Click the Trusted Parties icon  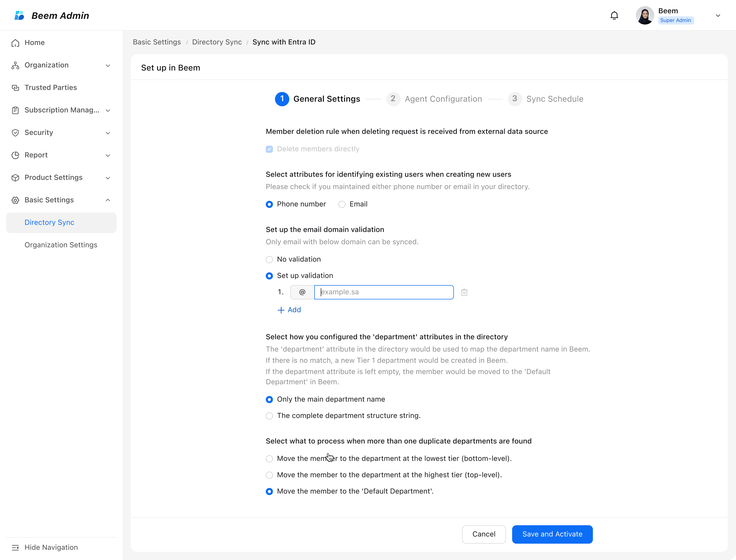pos(15,88)
